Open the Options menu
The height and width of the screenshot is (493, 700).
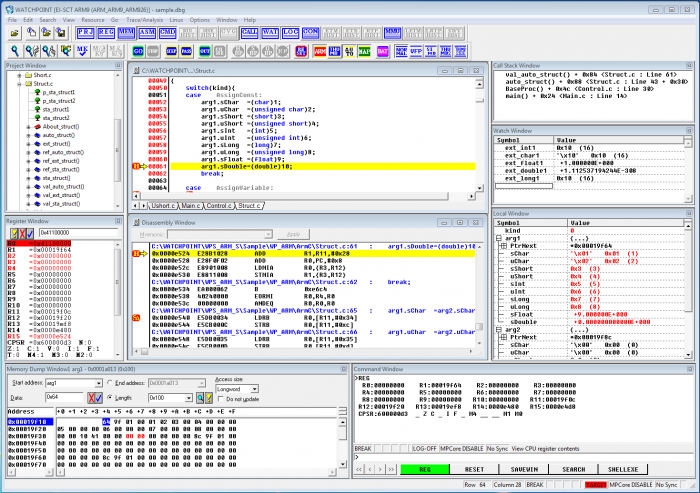(200, 20)
